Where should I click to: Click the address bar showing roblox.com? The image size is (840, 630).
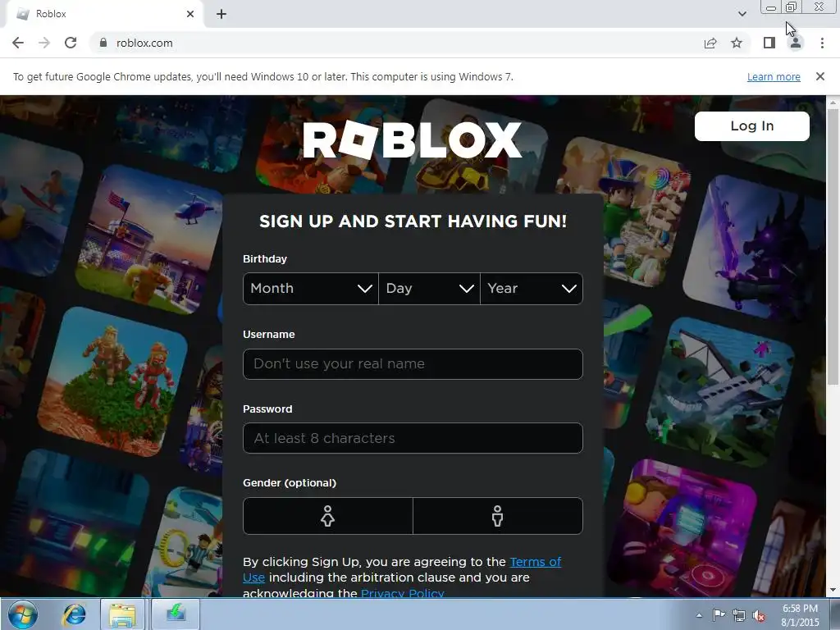pos(396,43)
